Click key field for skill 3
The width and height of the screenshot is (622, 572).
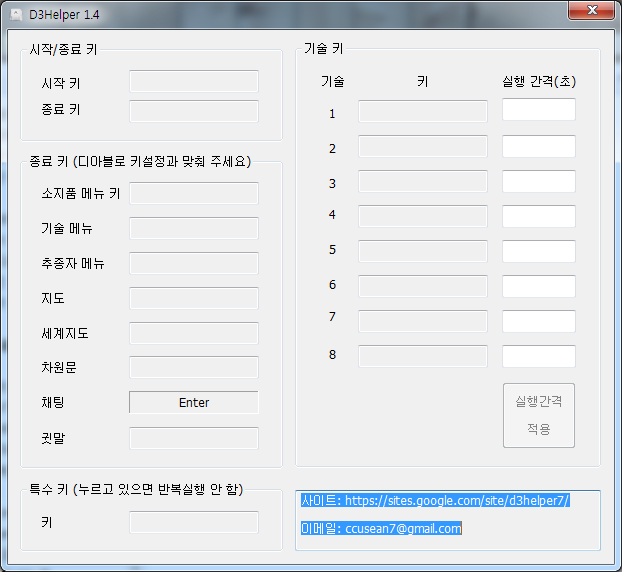423,181
